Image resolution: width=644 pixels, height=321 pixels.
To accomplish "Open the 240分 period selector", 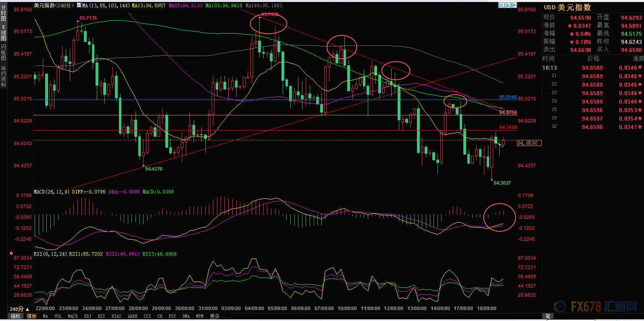I will [19, 309].
